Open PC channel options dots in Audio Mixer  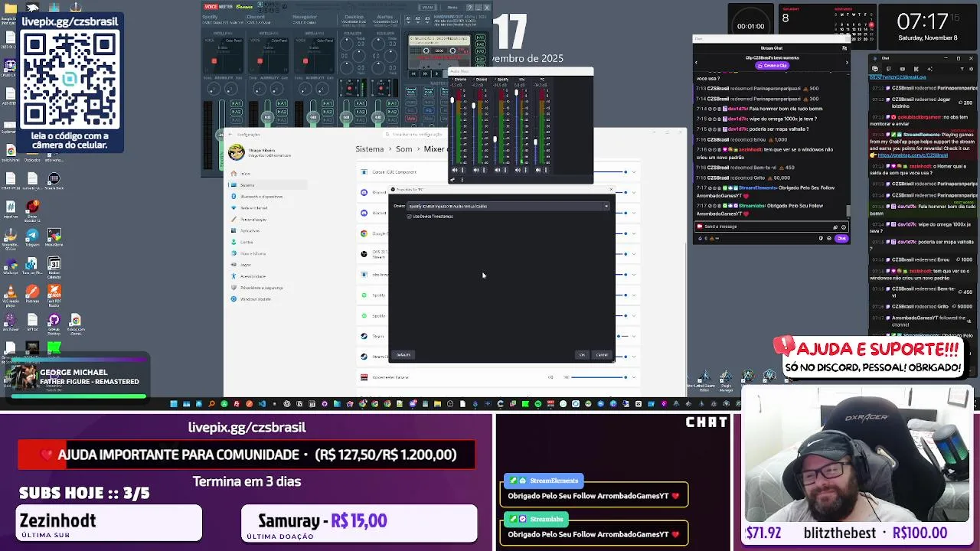(546, 170)
